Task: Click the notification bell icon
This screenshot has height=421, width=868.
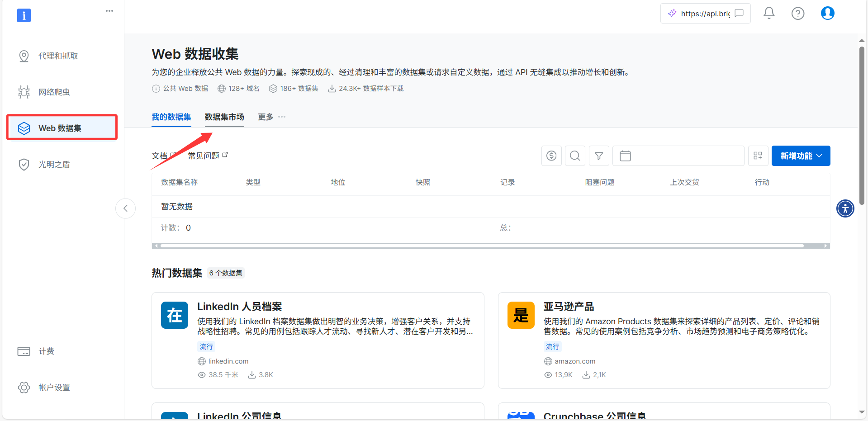Action: [x=769, y=14]
